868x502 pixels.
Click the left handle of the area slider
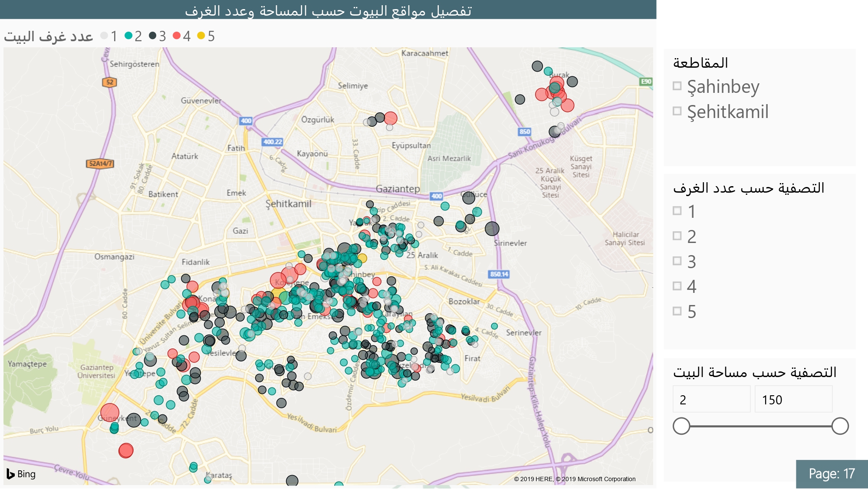click(x=681, y=426)
